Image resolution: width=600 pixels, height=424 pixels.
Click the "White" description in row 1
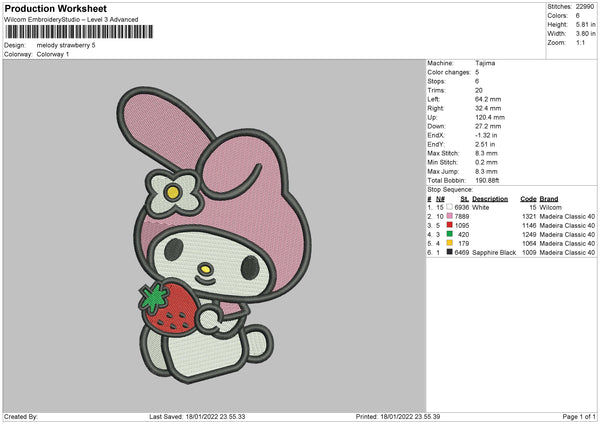pyautogui.click(x=481, y=207)
